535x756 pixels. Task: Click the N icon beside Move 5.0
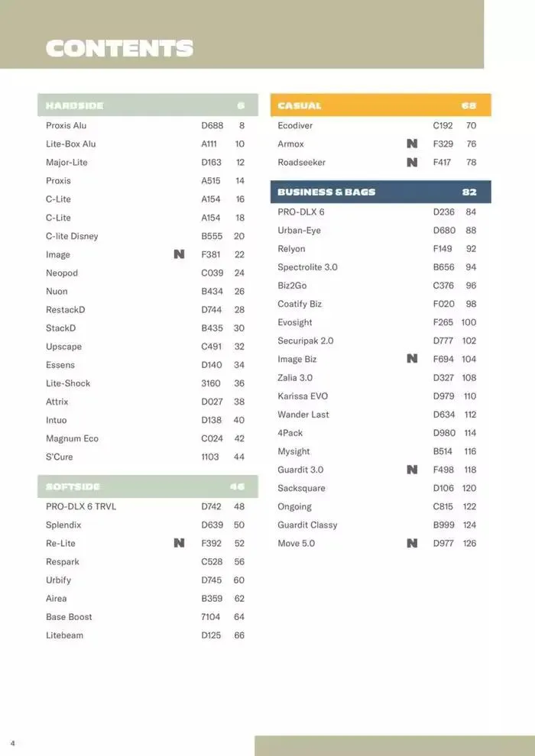412,543
